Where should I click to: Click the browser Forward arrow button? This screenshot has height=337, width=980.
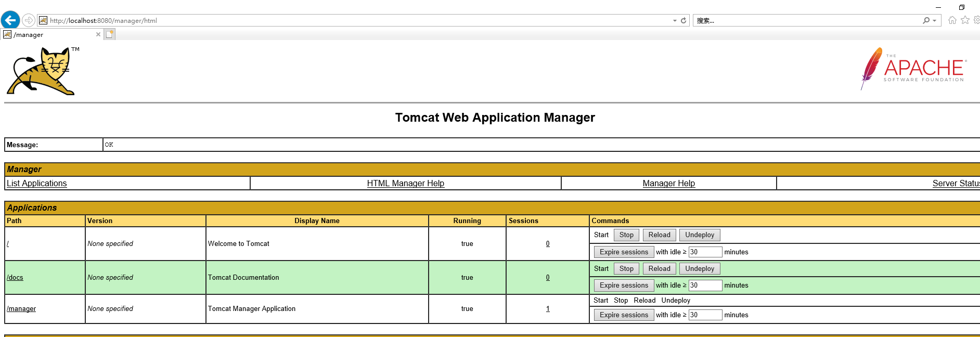(29, 20)
